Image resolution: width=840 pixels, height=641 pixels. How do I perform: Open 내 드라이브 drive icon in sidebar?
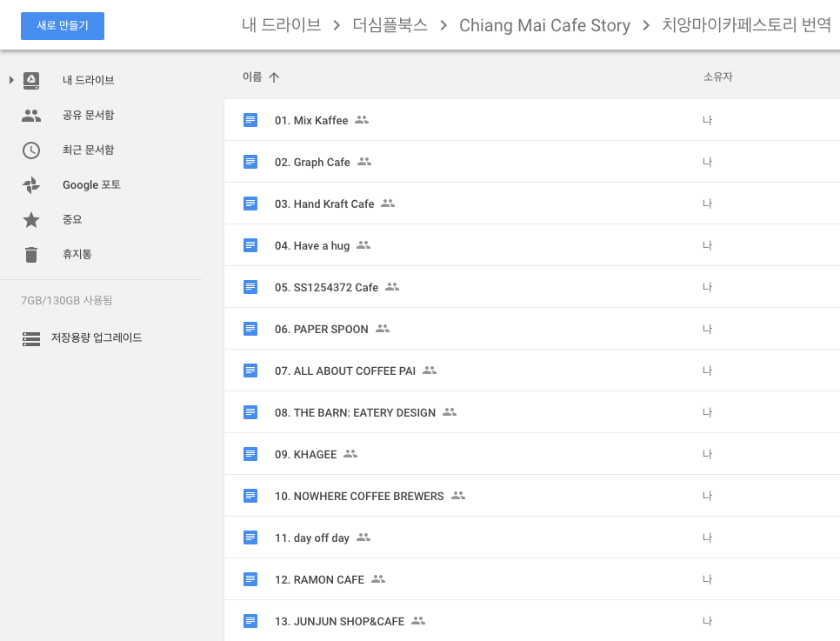31,80
